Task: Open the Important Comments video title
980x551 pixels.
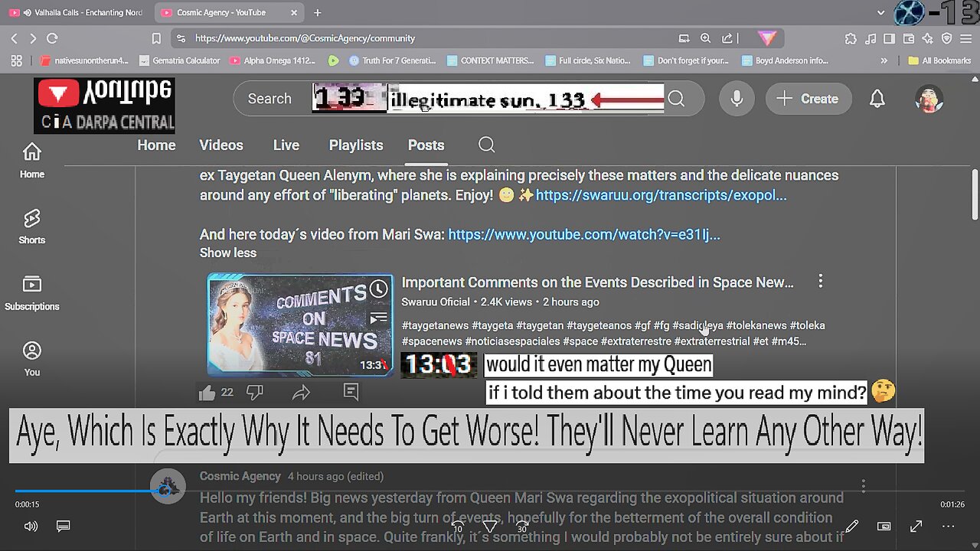Action: point(597,282)
